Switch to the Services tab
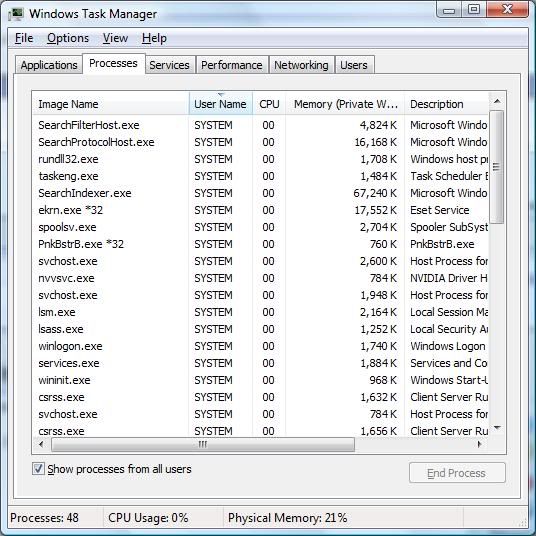Image resolution: width=536 pixels, height=536 pixels. pos(170,65)
